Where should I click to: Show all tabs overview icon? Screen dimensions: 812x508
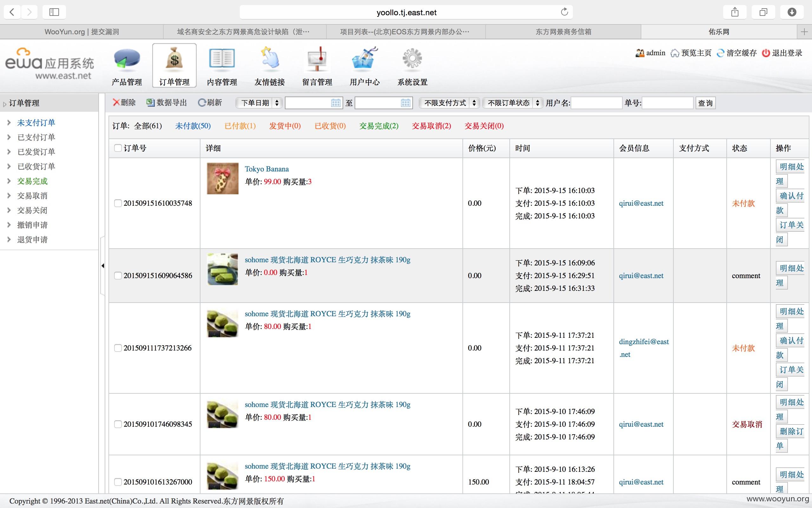coord(763,12)
